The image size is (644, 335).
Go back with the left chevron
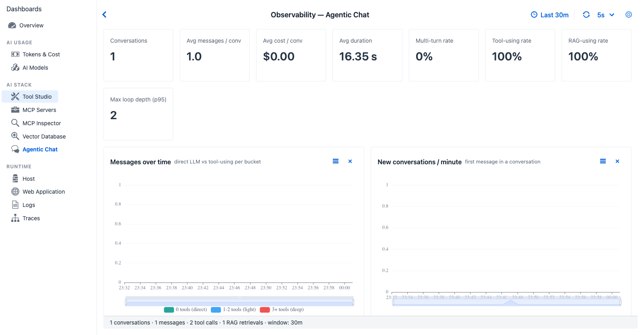tap(104, 14)
